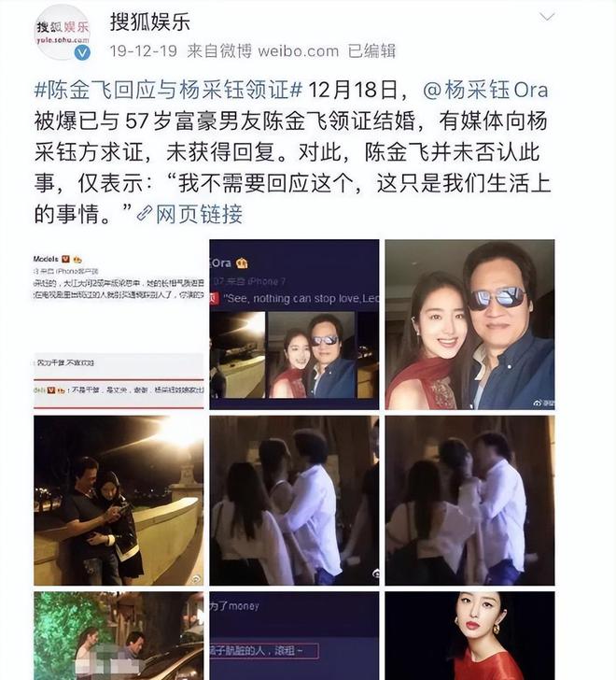Open the @杨采钰Ora mention
This screenshot has width=616, height=680.
(485, 91)
